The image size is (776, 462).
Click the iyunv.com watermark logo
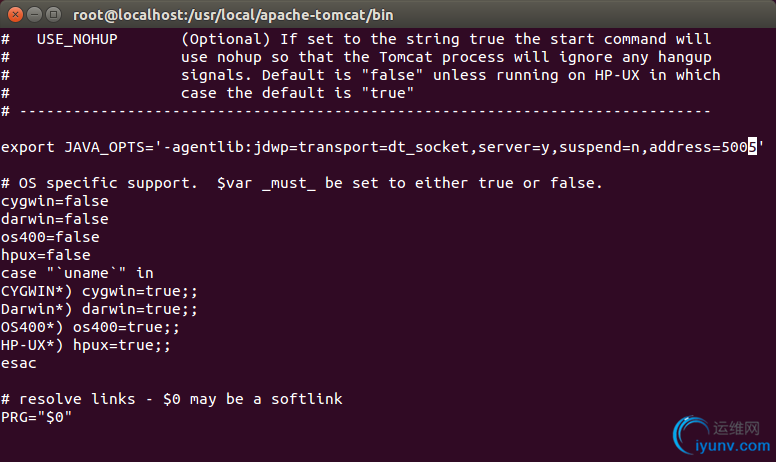pyautogui.click(x=722, y=435)
